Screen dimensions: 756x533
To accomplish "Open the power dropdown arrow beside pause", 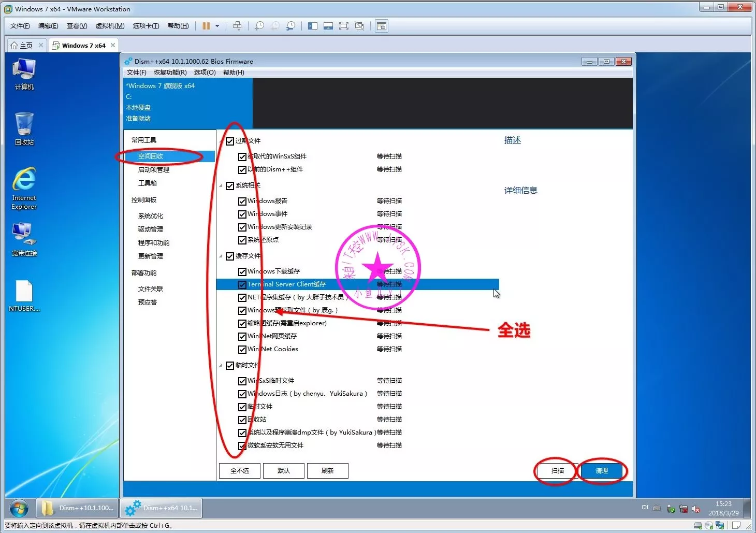I will click(x=217, y=26).
